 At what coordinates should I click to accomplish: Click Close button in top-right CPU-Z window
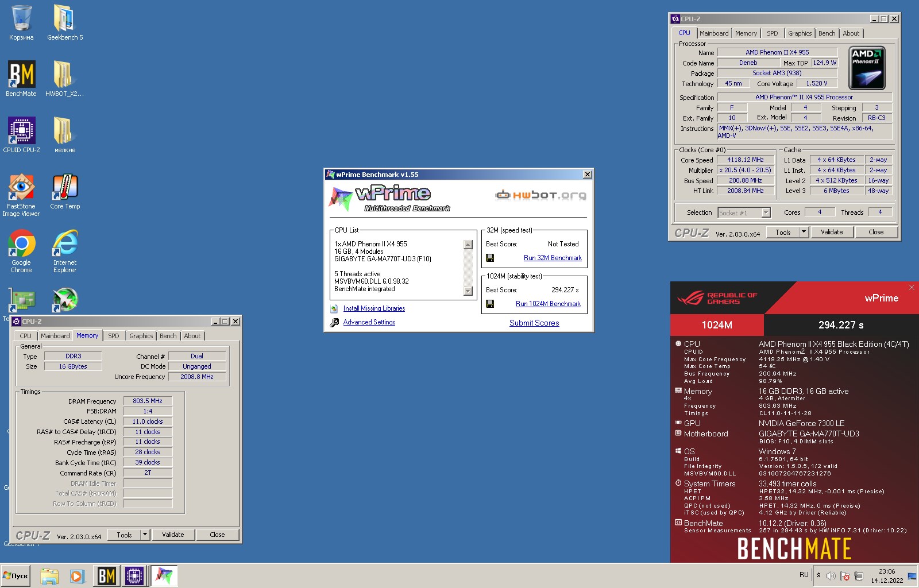[x=876, y=232]
